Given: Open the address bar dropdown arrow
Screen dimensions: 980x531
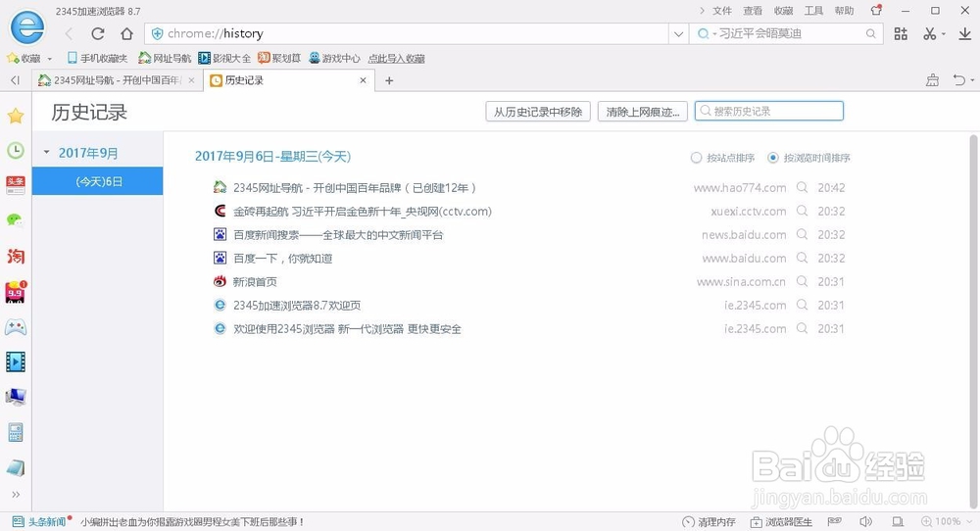Looking at the screenshot, I should tap(678, 33).
